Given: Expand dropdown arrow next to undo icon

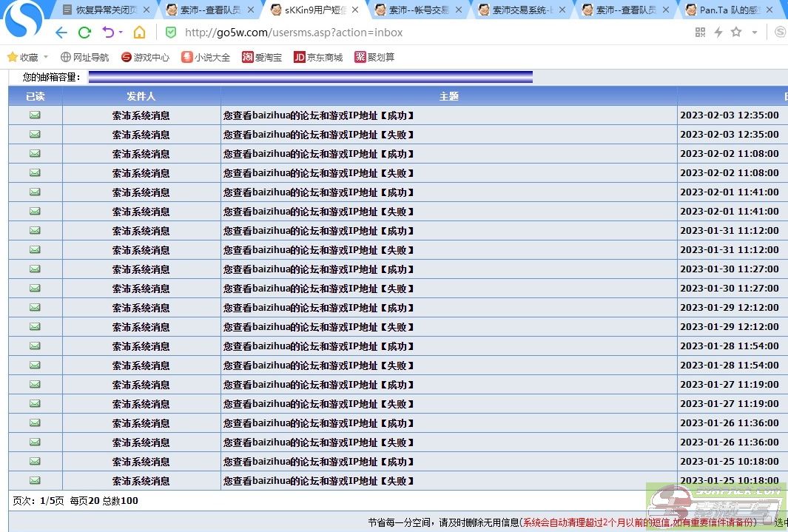Looking at the screenshot, I should pos(121,33).
